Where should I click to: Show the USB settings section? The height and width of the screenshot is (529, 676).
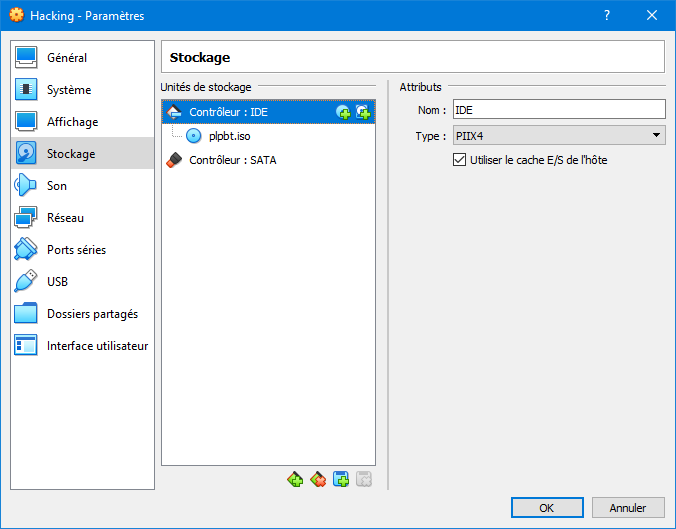(57, 282)
